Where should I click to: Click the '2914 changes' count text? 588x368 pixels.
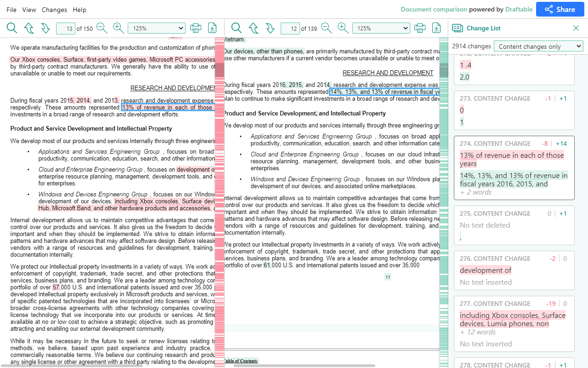tap(471, 46)
